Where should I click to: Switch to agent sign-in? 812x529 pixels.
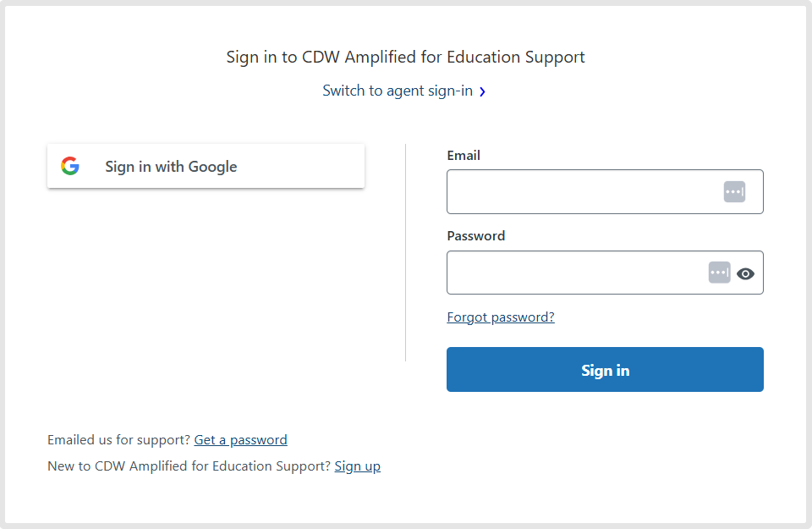pos(398,91)
